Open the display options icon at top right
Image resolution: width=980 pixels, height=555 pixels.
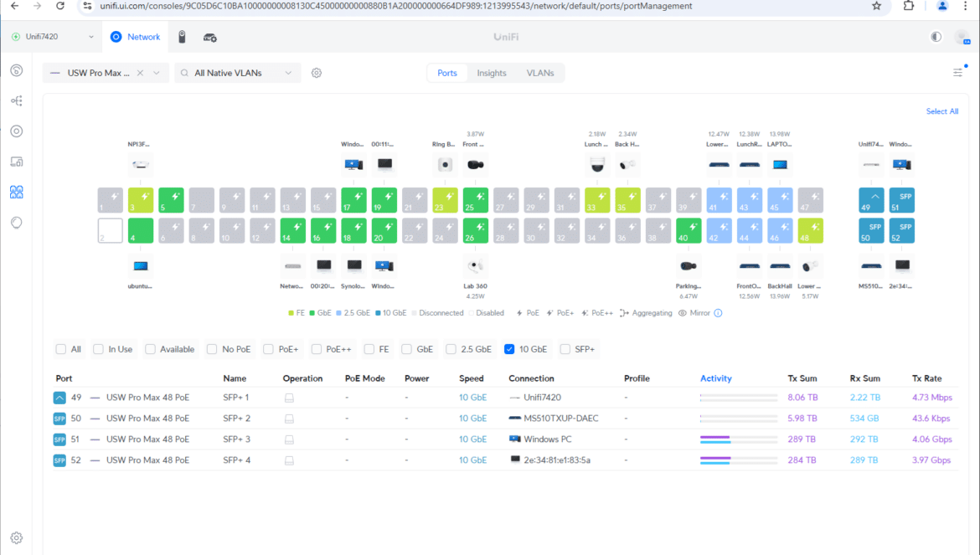958,73
